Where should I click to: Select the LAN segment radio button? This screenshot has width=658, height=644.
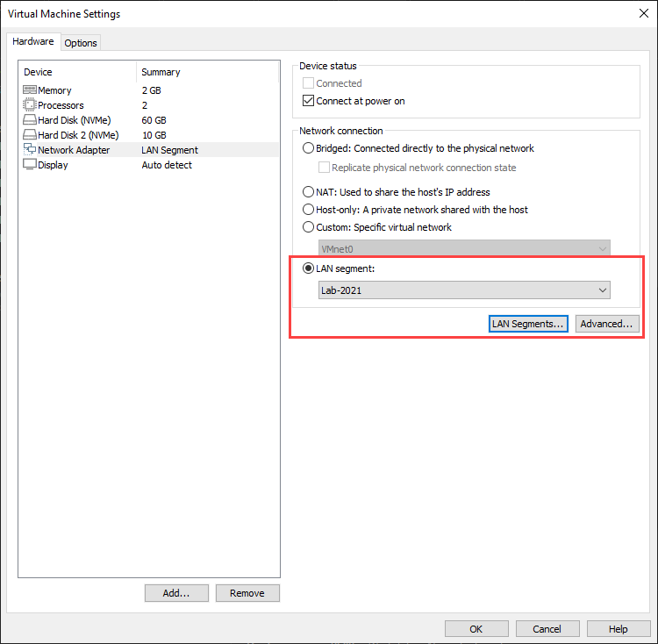coord(308,268)
